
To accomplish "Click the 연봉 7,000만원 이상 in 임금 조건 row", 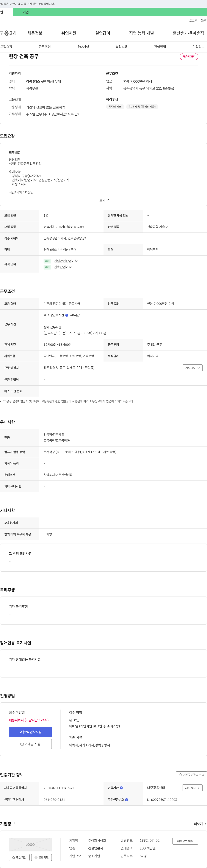I will tap(161, 304).
